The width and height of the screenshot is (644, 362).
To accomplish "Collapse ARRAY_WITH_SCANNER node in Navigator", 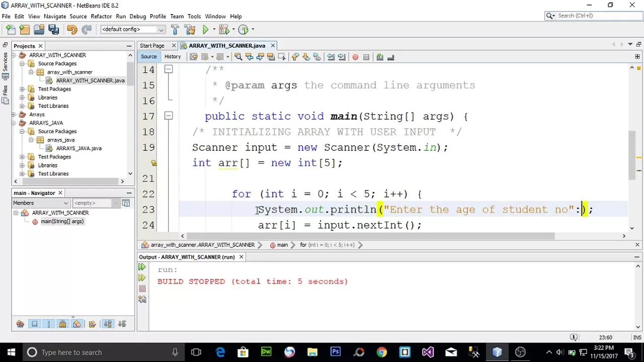I will 16,213.
